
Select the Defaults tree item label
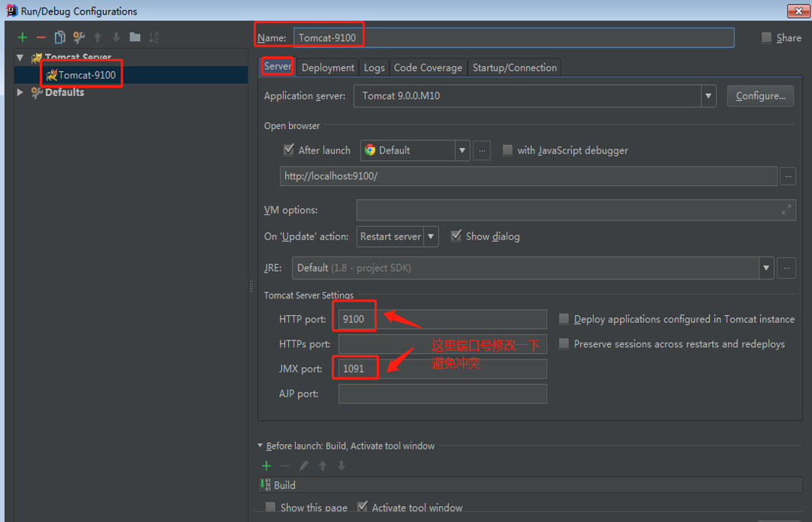(x=64, y=92)
